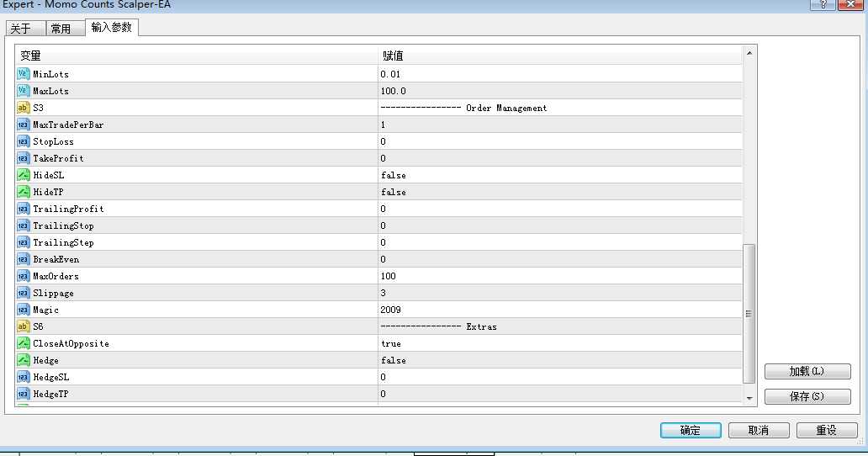Select the HedgeSL variable name
This screenshot has height=456, width=868.
(51, 377)
